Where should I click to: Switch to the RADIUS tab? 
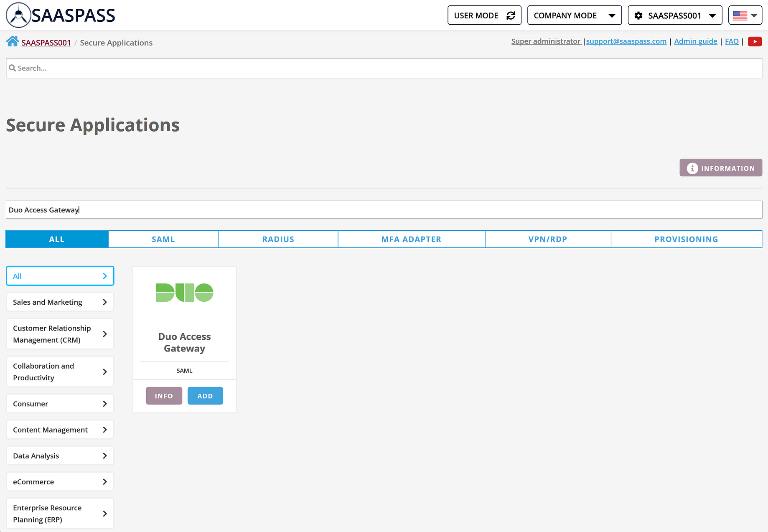pos(278,239)
